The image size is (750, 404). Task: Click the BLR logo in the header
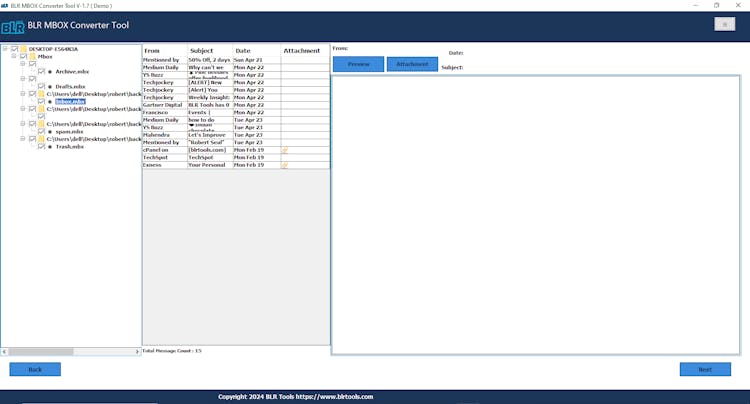(x=12, y=27)
